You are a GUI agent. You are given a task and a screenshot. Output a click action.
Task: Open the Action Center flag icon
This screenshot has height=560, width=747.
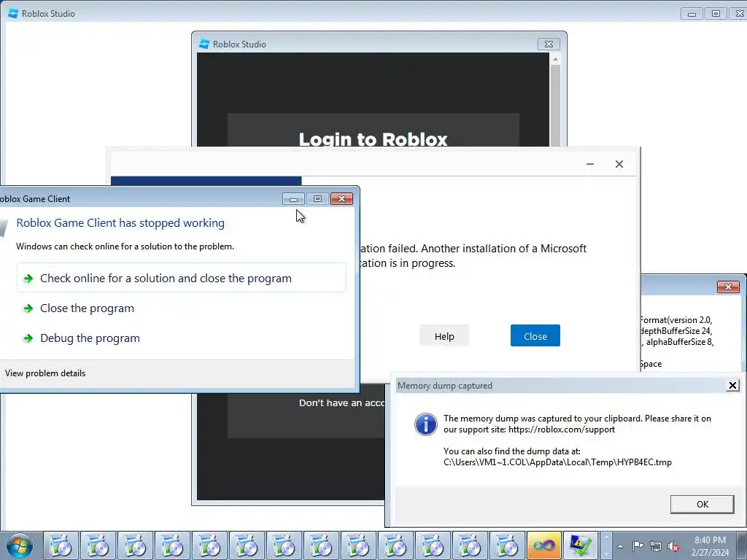[638, 545]
